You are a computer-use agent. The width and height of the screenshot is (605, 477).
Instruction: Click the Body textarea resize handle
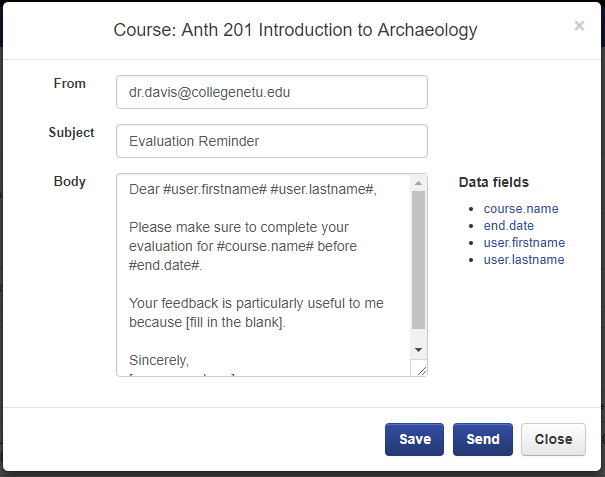[x=421, y=370]
